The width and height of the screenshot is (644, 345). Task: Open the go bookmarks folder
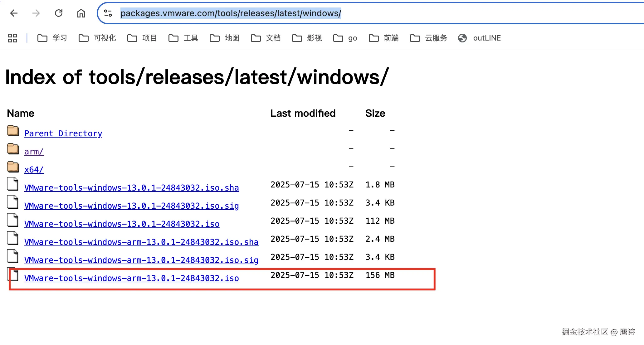click(345, 38)
